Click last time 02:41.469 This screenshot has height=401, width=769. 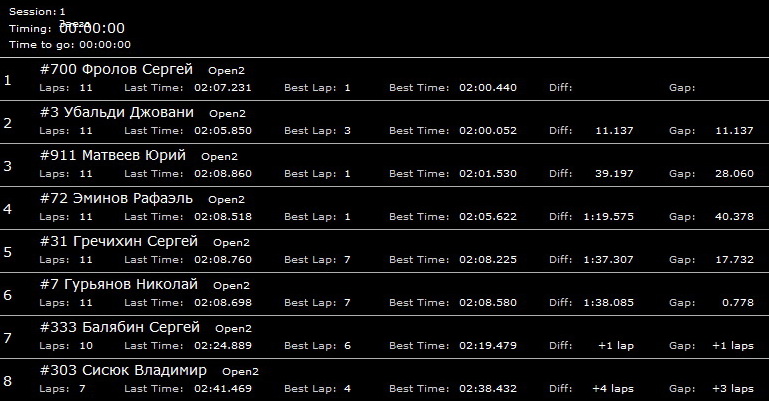[x=223, y=389]
